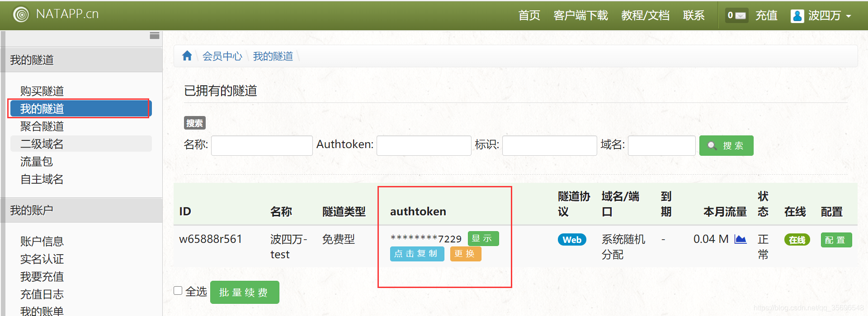Select 二级域名 in the sidebar
Image resolution: width=868 pixels, height=316 pixels.
pyautogui.click(x=80, y=144)
